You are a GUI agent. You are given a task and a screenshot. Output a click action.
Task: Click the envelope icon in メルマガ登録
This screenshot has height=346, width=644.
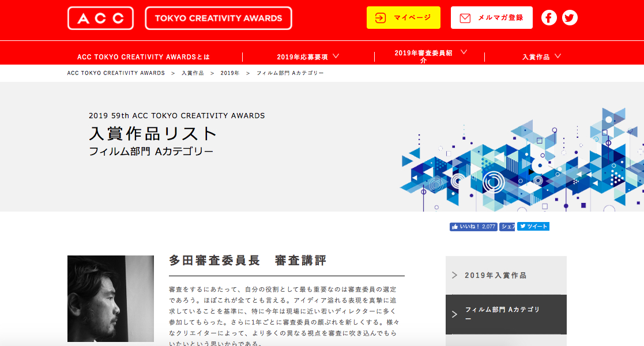coord(465,18)
